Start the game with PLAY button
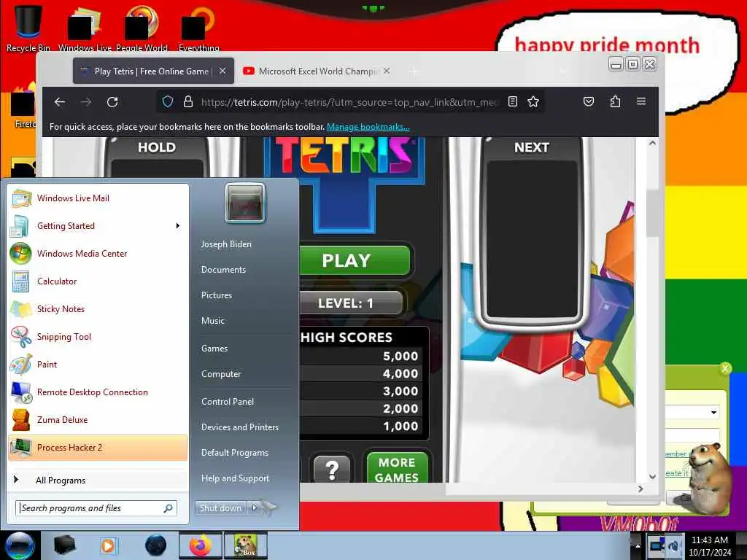The height and width of the screenshot is (560, 747). [354, 260]
